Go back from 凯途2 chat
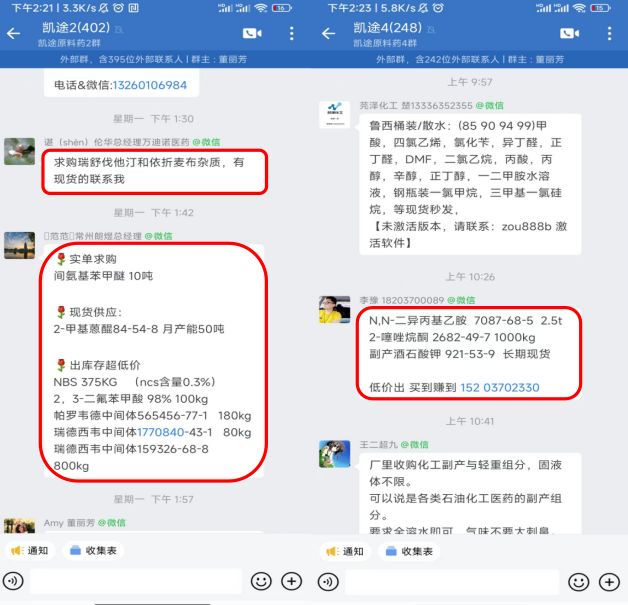The width and height of the screenshot is (628, 605). point(14,33)
